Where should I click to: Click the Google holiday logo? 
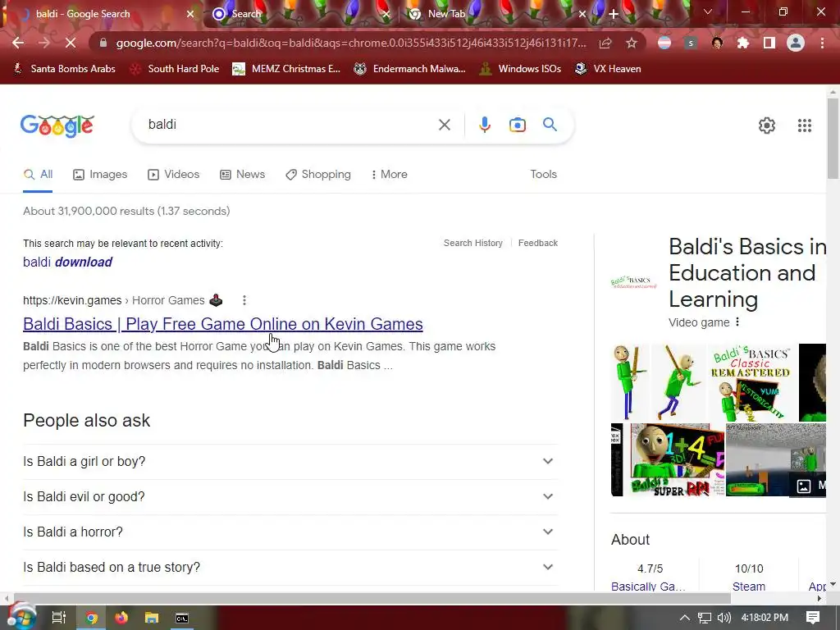pos(57,126)
